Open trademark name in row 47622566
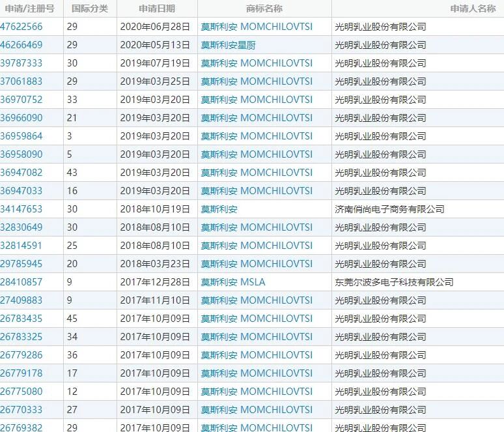The width and height of the screenshot is (504, 432). [x=257, y=27]
